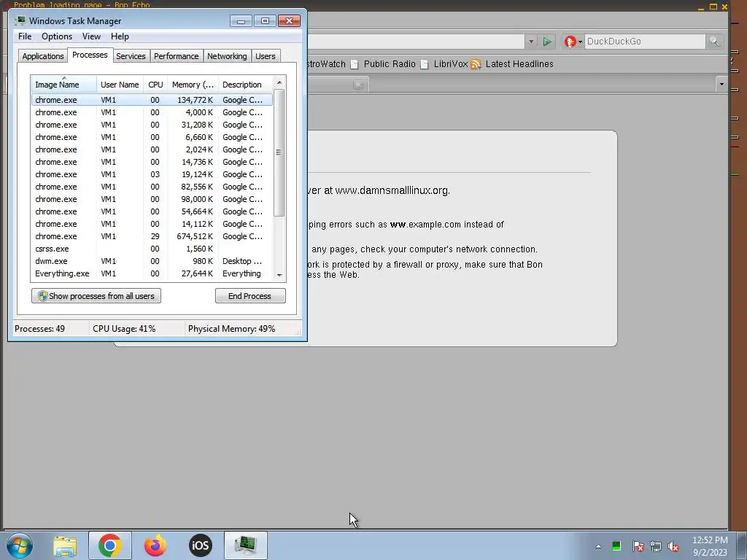Expand the browser address bar history dropdown
This screenshot has height=560, width=747.
tap(531, 42)
